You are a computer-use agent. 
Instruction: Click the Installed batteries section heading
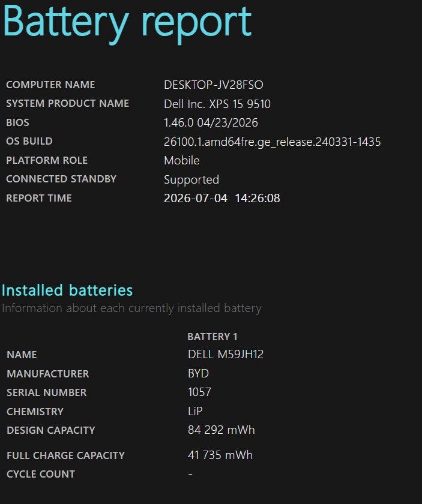[67, 290]
